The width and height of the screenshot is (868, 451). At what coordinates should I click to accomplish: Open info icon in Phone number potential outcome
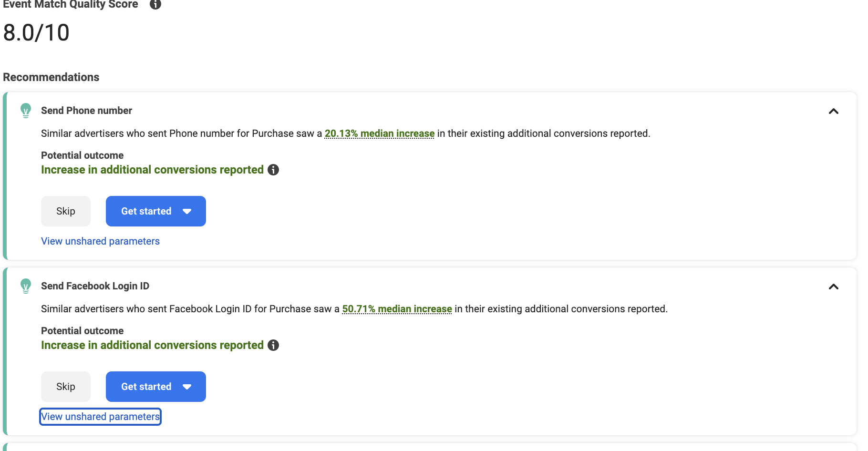273,170
